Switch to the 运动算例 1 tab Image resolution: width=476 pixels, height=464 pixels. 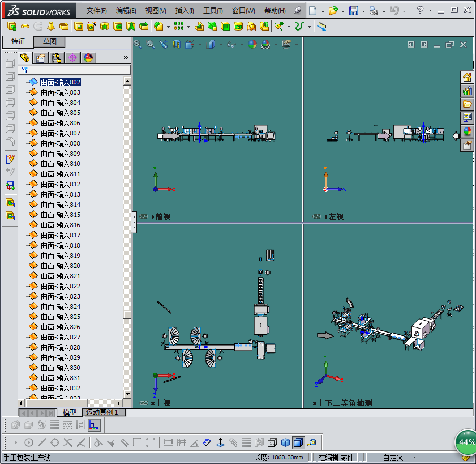pyautogui.click(x=104, y=412)
